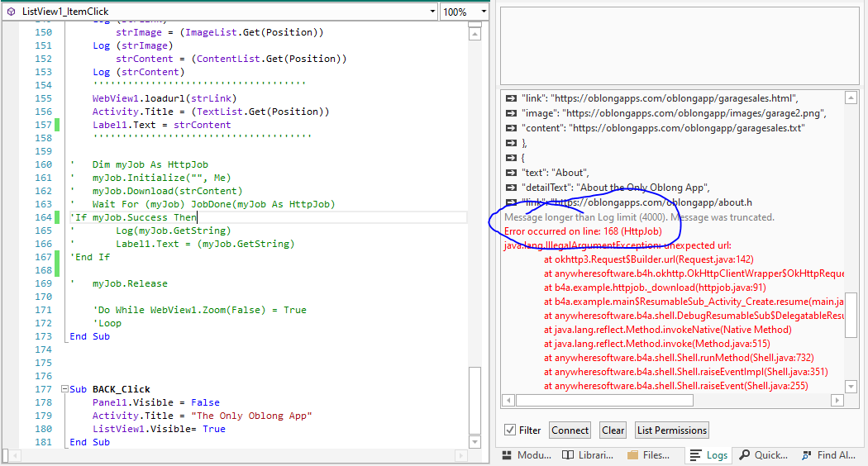Click the Logs lines icon

(695, 455)
